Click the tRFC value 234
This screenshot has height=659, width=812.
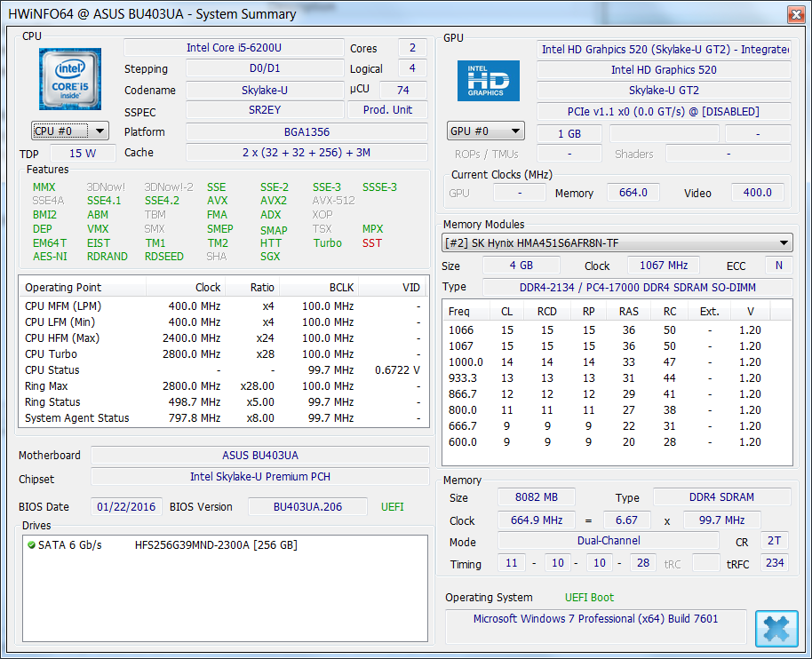774,563
